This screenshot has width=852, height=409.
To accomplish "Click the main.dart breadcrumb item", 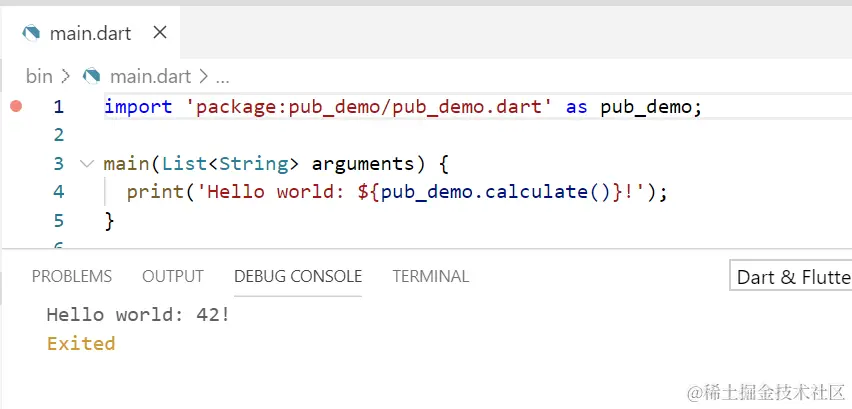I will (151, 77).
